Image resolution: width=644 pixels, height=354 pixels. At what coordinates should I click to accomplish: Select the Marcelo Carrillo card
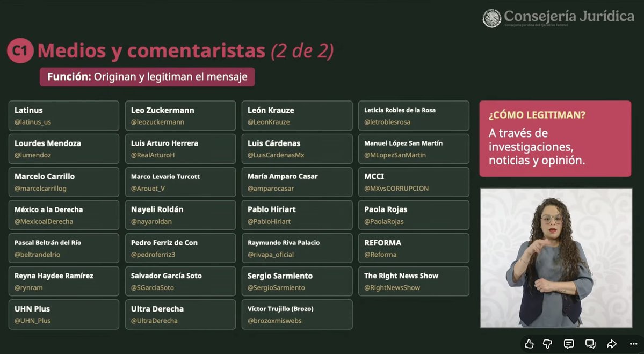coord(64,182)
